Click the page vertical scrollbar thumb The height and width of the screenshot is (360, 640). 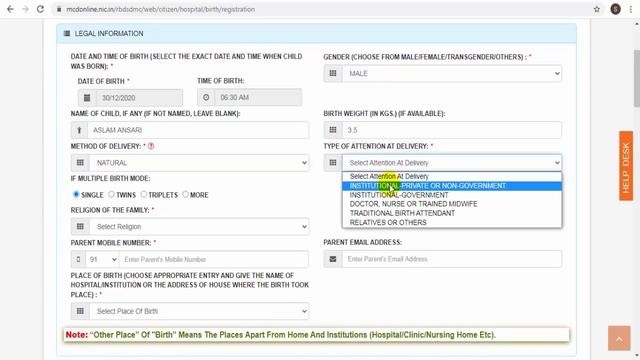[x=636, y=78]
